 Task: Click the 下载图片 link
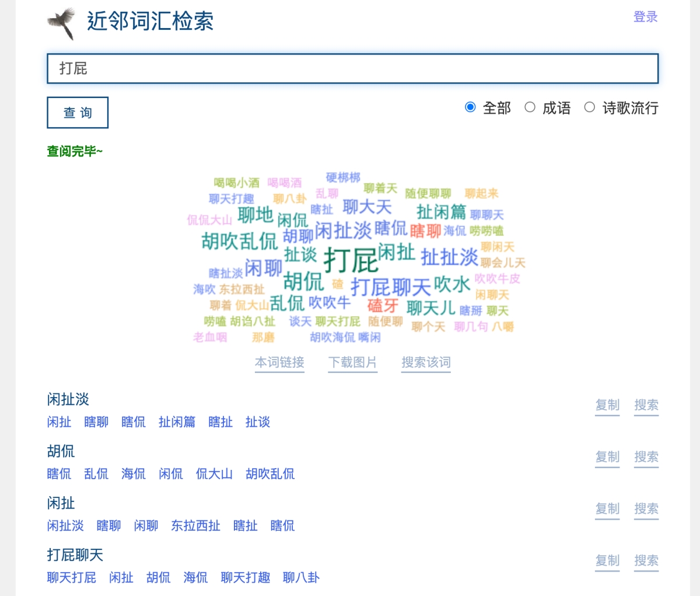pyautogui.click(x=352, y=363)
